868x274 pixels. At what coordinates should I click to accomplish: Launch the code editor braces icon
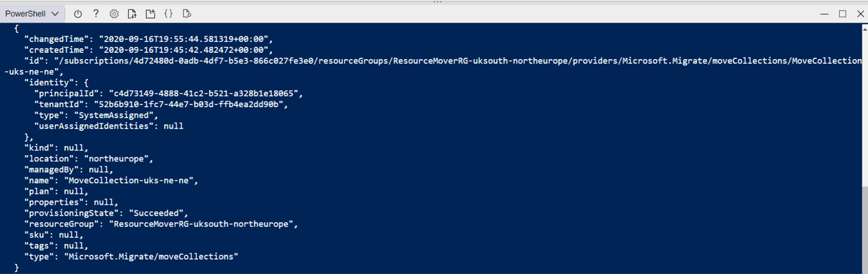(169, 14)
